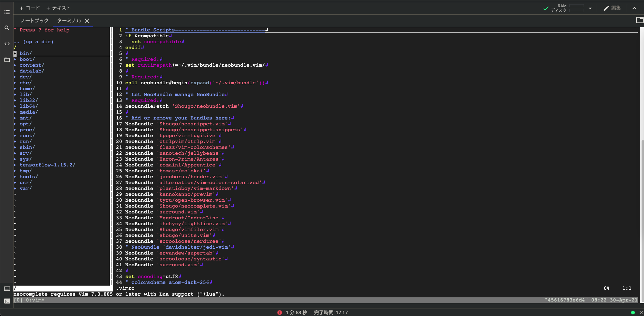Open the search icon in left sidebar
The height and width of the screenshot is (316, 644).
[x=7, y=28]
